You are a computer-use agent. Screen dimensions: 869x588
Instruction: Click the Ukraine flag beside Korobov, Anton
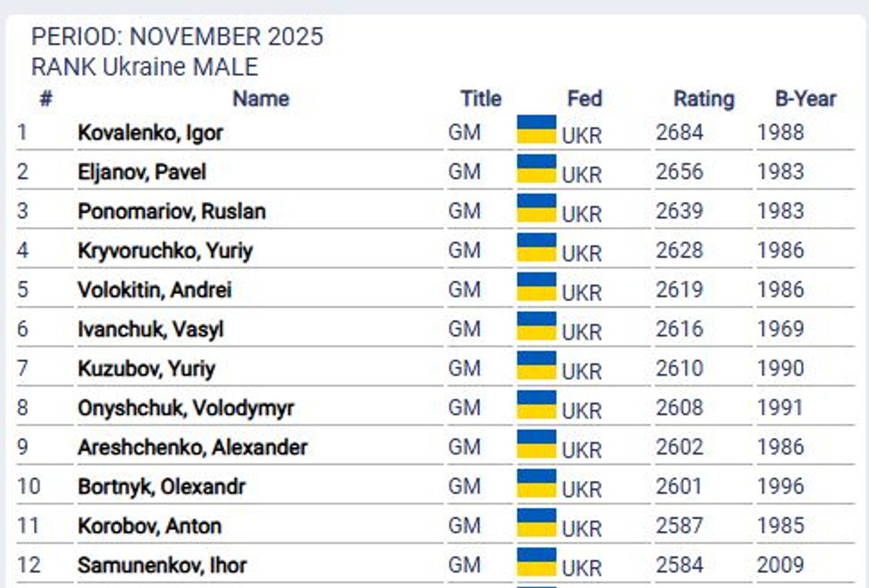click(x=537, y=522)
